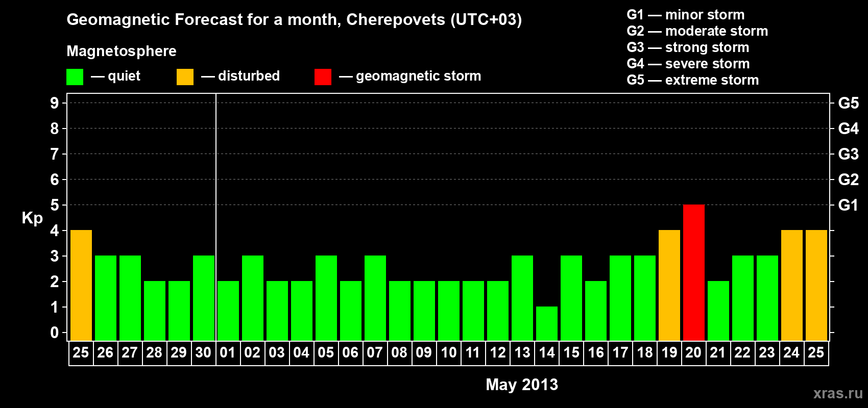This screenshot has height=408, width=868.
Task: Click date label 16 on the x-axis
Action: click(595, 353)
